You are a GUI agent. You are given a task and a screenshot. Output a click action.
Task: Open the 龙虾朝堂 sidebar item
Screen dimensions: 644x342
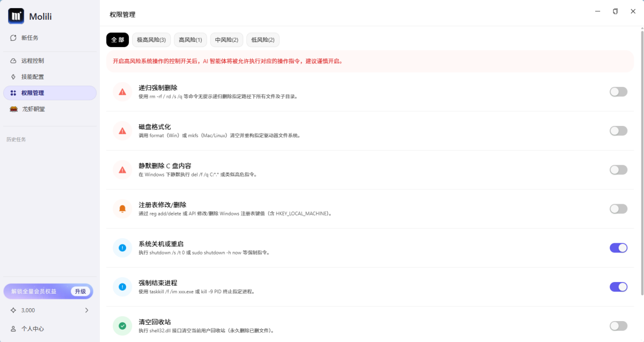click(33, 109)
